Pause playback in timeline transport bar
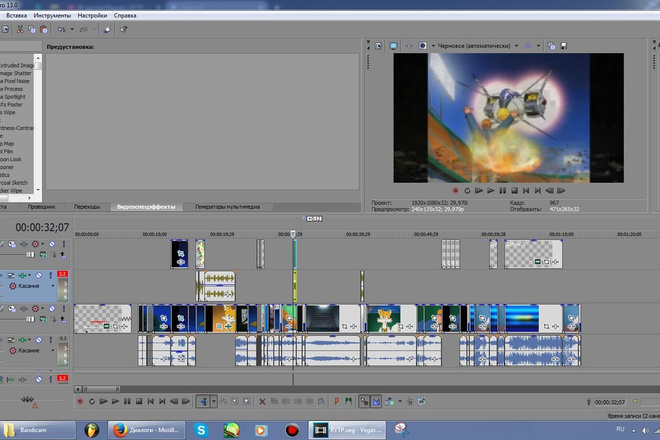The width and height of the screenshot is (660, 440). click(x=127, y=402)
